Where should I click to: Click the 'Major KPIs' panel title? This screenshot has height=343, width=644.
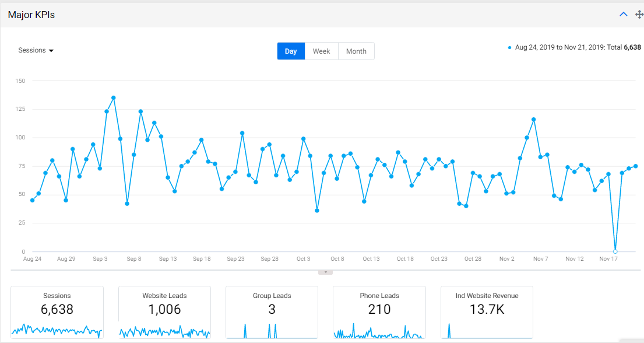(31, 15)
